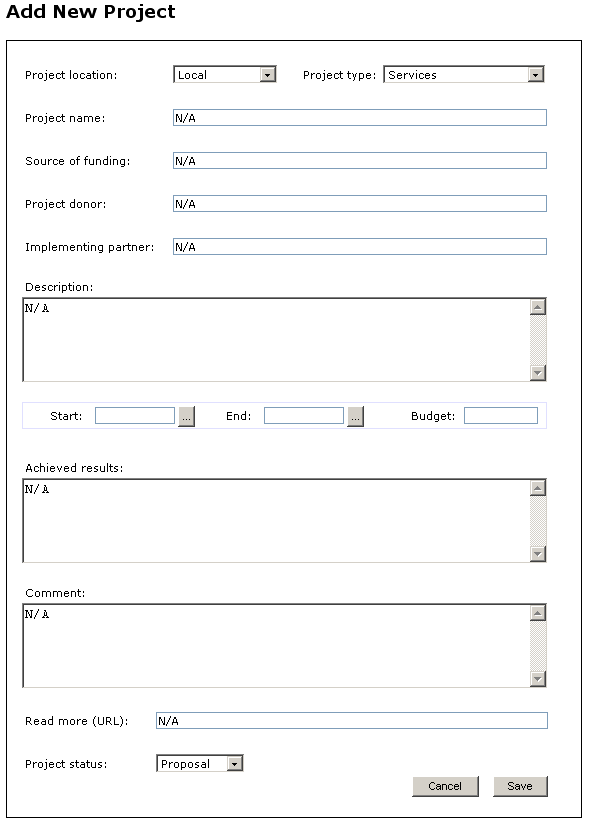Click Comment scrollbar up arrow
The height and width of the screenshot is (820, 590).
[x=538, y=613]
